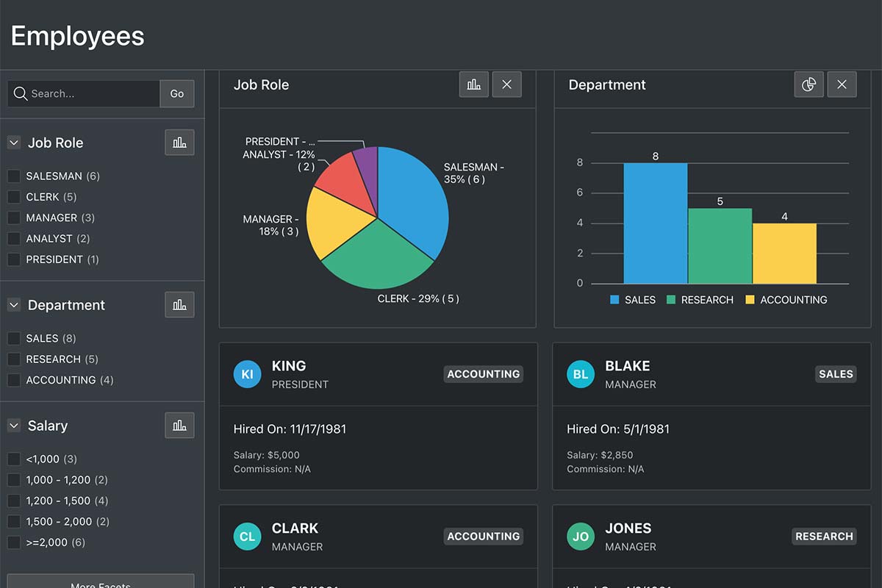Tick the >=2,000 salary checkbox

pos(13,542)
